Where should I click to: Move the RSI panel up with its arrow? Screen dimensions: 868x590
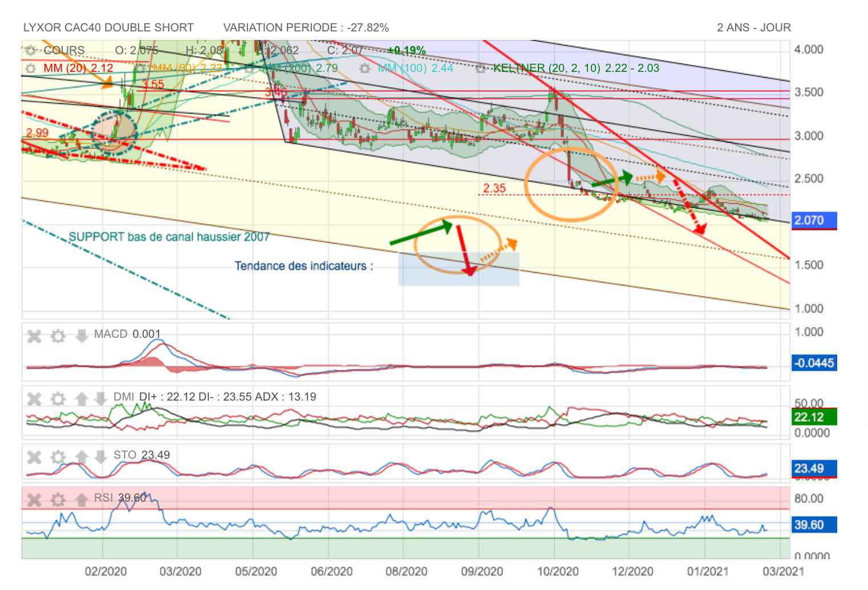coord(82,500)
